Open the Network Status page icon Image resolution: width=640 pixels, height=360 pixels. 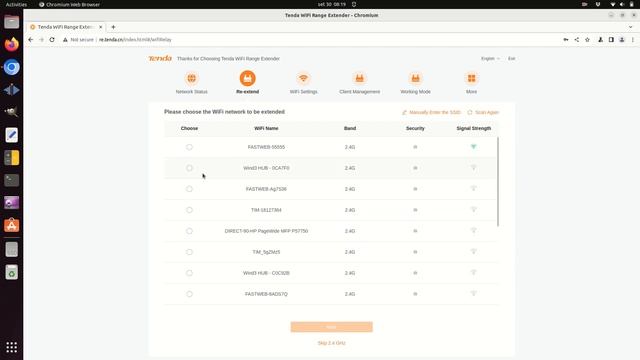[x=191, y=78]
